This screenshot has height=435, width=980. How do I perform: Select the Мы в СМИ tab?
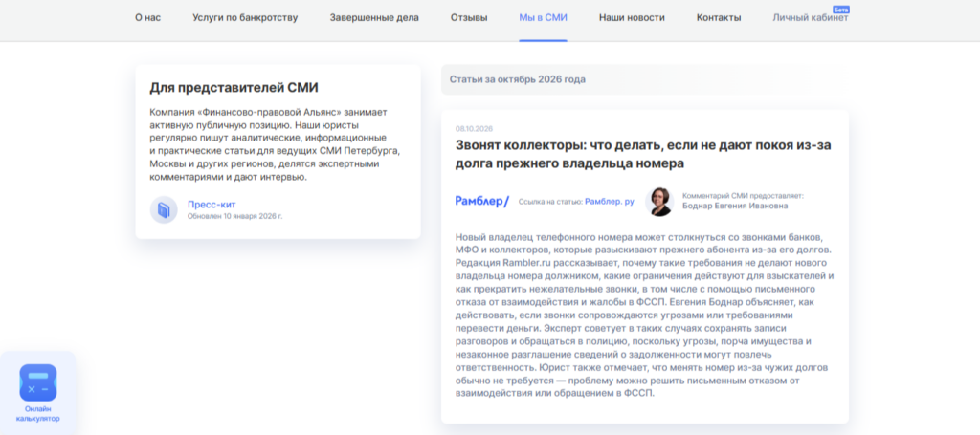pos(544,17)
